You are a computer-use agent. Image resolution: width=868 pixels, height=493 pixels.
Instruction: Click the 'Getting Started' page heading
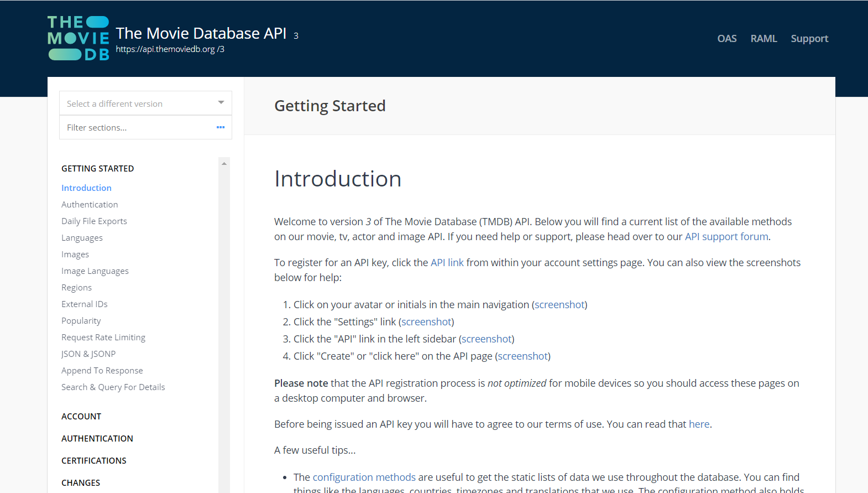330,106
